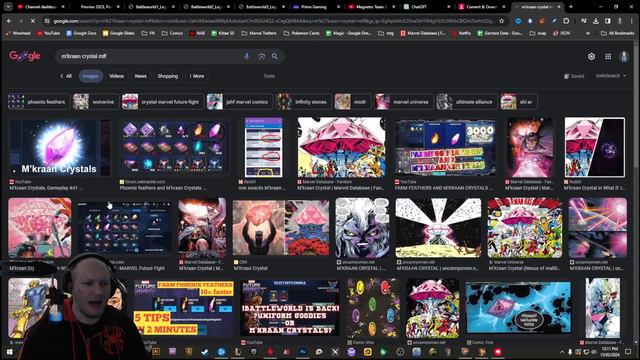Open the taskbar notification center icon
640x360 pixels.
[628, 352]
